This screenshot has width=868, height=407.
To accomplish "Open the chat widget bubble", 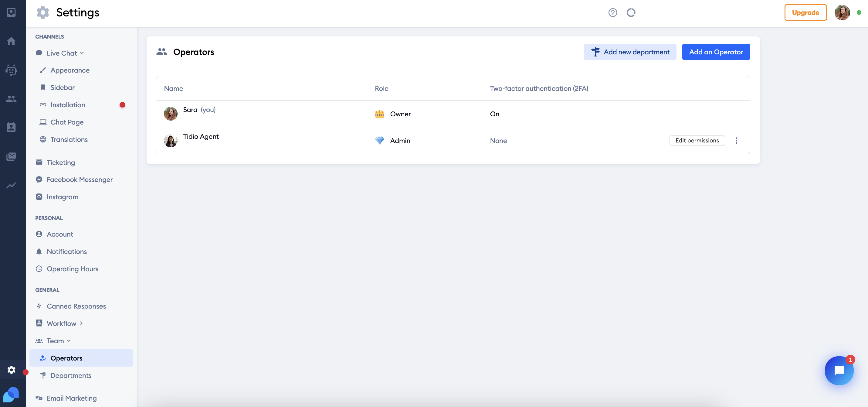I will click(x=839, y=370).
